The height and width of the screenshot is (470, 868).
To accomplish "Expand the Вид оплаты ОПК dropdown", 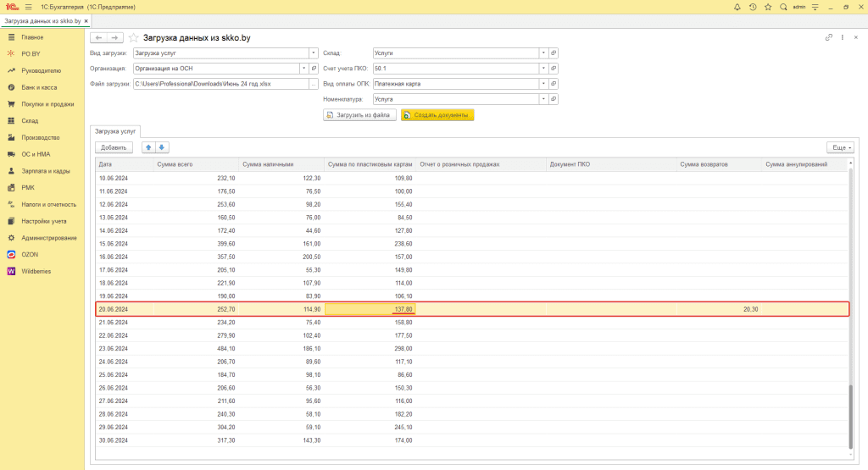I will [542, 84].
